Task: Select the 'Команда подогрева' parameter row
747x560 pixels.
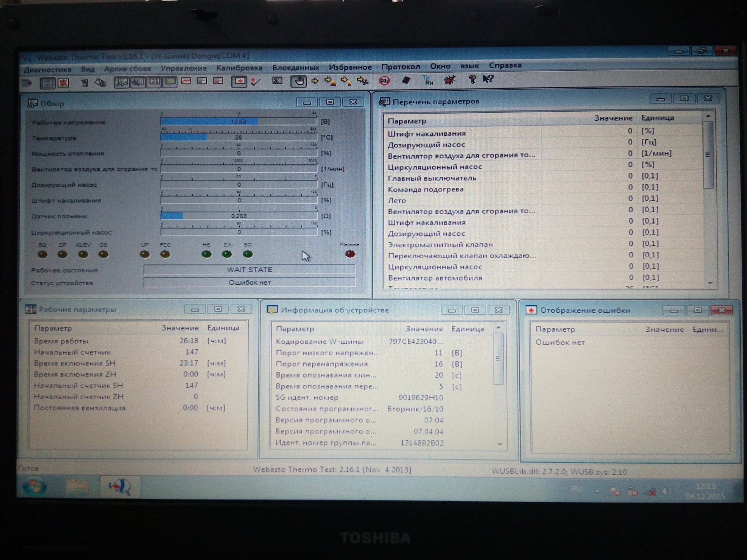Action: tap(543, 188)
